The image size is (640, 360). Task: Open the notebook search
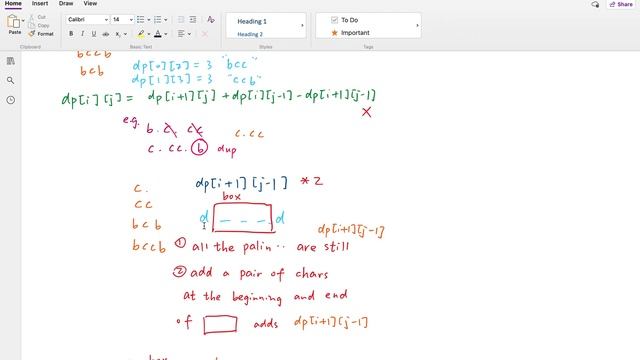point(11,80)
